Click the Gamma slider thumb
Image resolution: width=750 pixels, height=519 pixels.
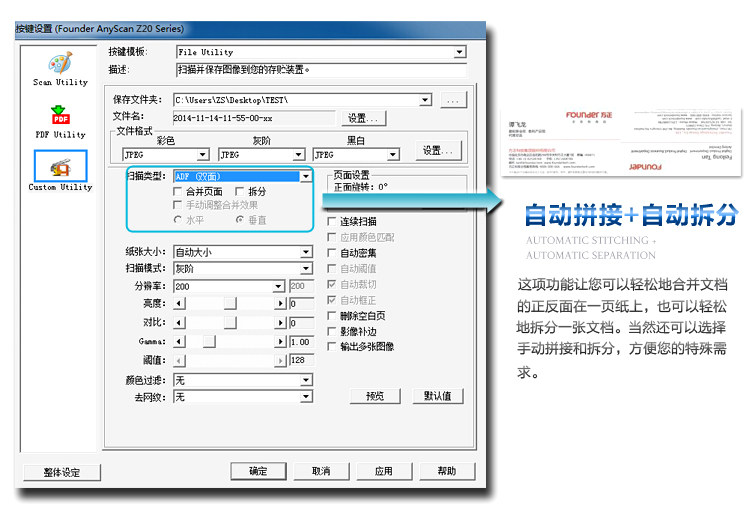coord(209,342)
